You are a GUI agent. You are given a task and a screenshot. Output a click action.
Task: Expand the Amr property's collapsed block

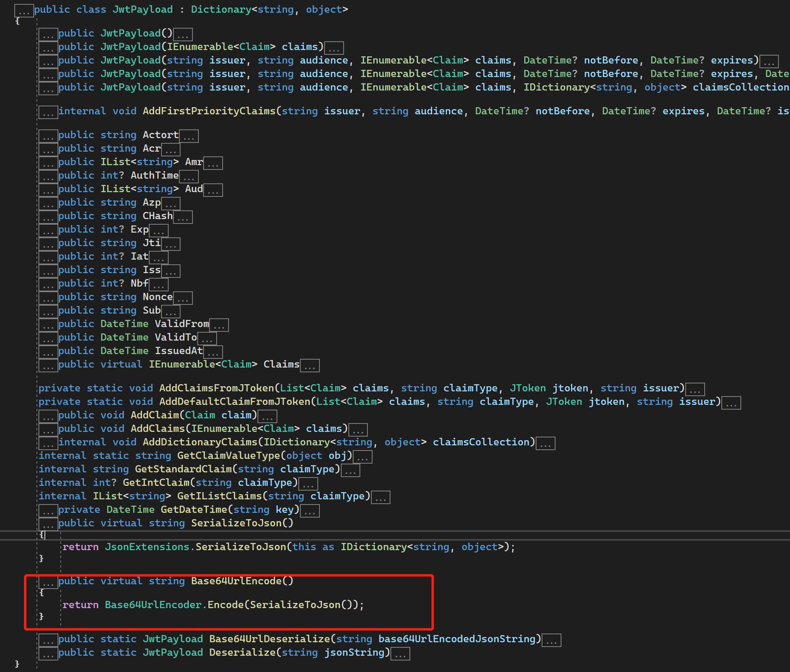pyautogui.click(x=213, y=163)
